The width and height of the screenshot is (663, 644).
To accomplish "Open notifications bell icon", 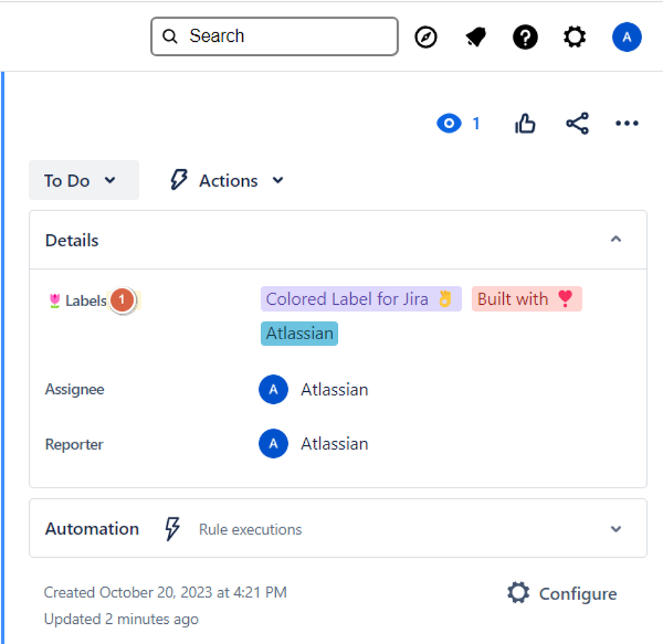I will 475,37.
